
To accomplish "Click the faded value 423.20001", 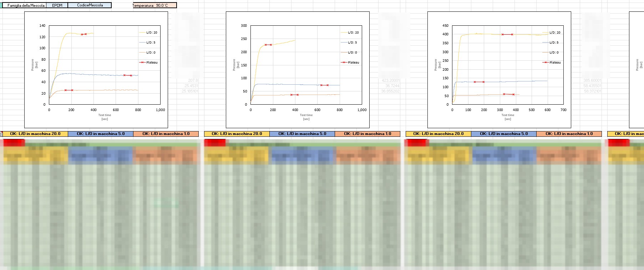I will 391,80.
